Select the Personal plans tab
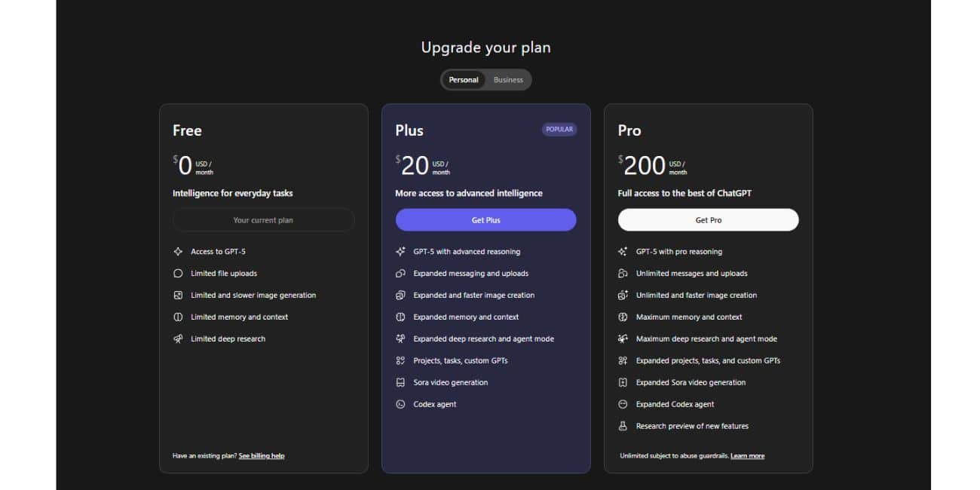The width and height of the screenshot is (980, 490). pyautogui.click(x=464, y=80)
